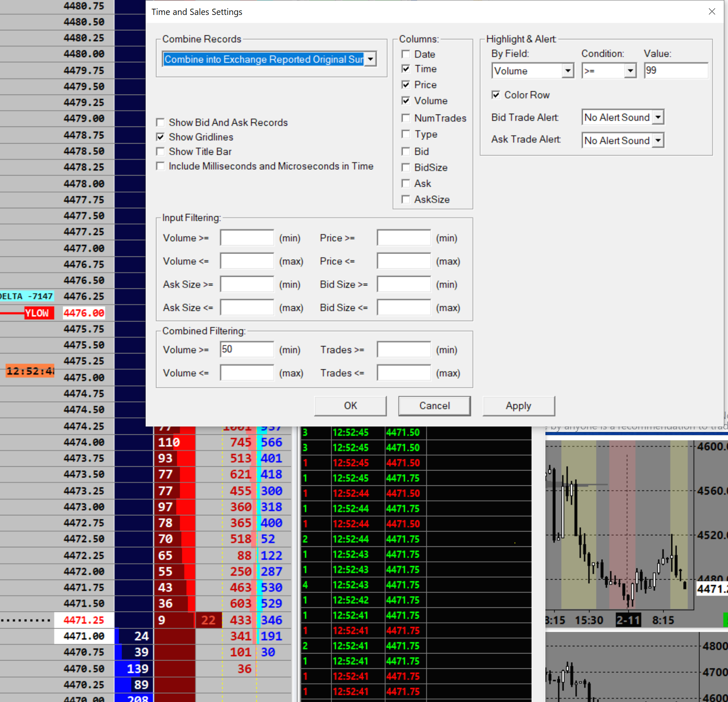The image size is (728, 702).
Task: Uncheck the Price column checkbox
Action: (x=406, y=85)
